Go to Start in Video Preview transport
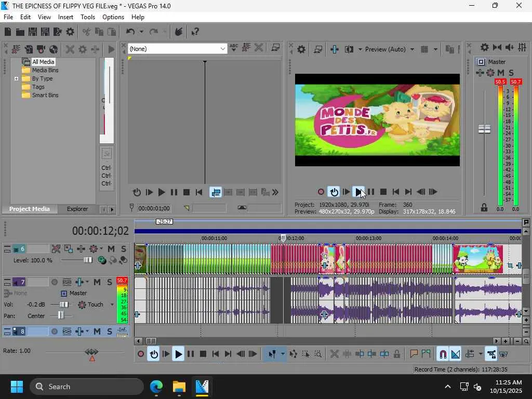Screen dimensions: 532x399 pyautogui.click(x=395, y=192)
